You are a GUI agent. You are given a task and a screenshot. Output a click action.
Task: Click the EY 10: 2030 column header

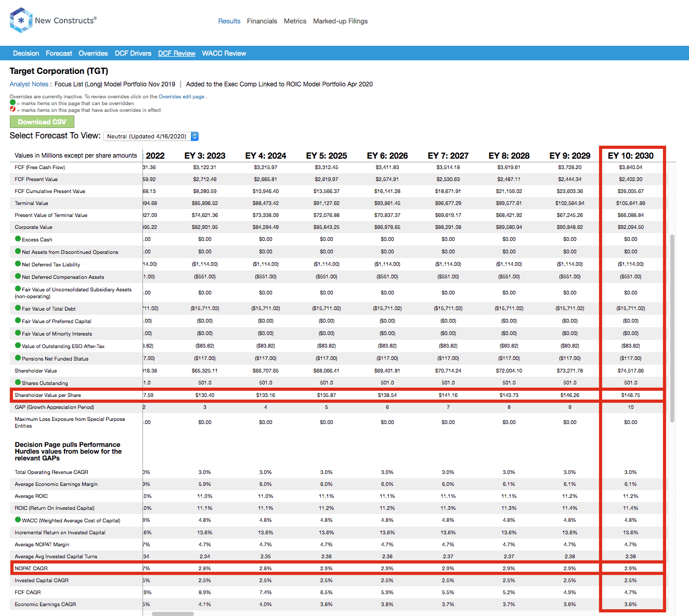point(630,156)
